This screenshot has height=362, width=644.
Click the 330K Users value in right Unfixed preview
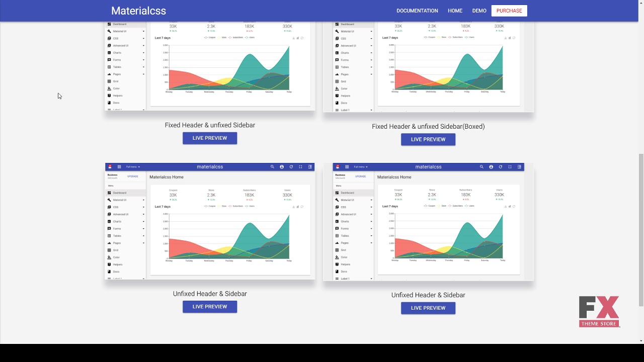[x=499, y=195]
